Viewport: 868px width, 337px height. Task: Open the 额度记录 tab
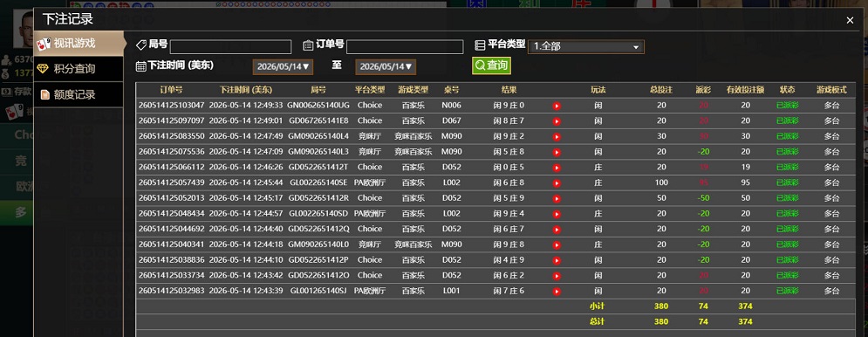point(78,94)
